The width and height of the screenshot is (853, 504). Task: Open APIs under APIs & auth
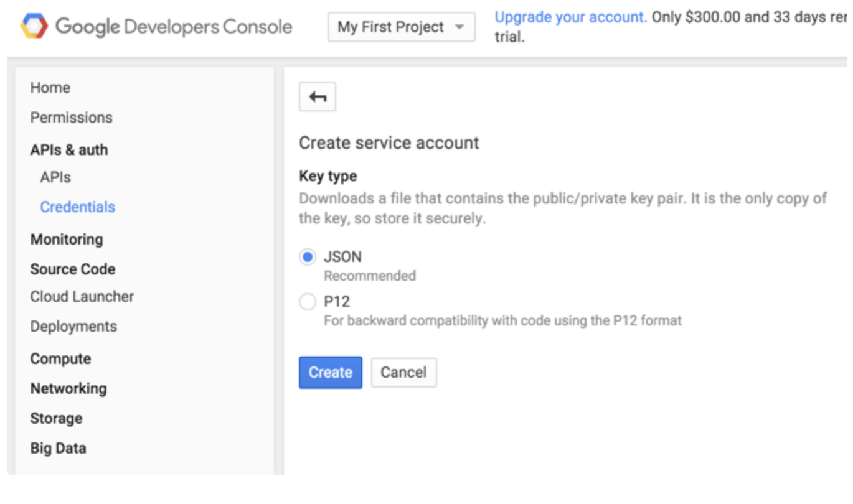pos(55,177)
